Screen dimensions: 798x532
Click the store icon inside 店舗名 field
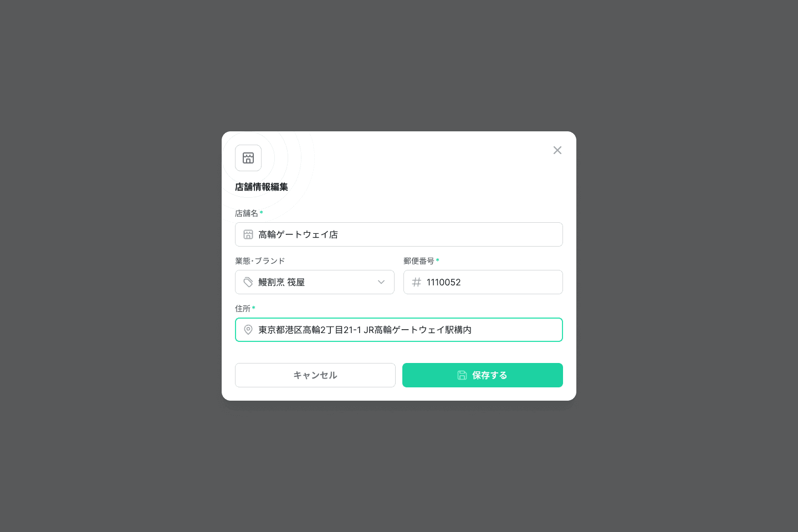pyautogui.click(x=248, y=234)
